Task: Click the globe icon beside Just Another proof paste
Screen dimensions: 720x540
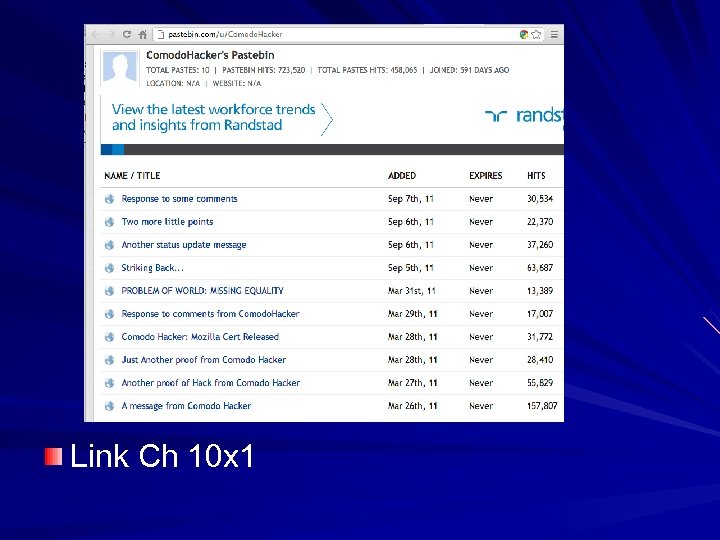Action: pos(109,360)
